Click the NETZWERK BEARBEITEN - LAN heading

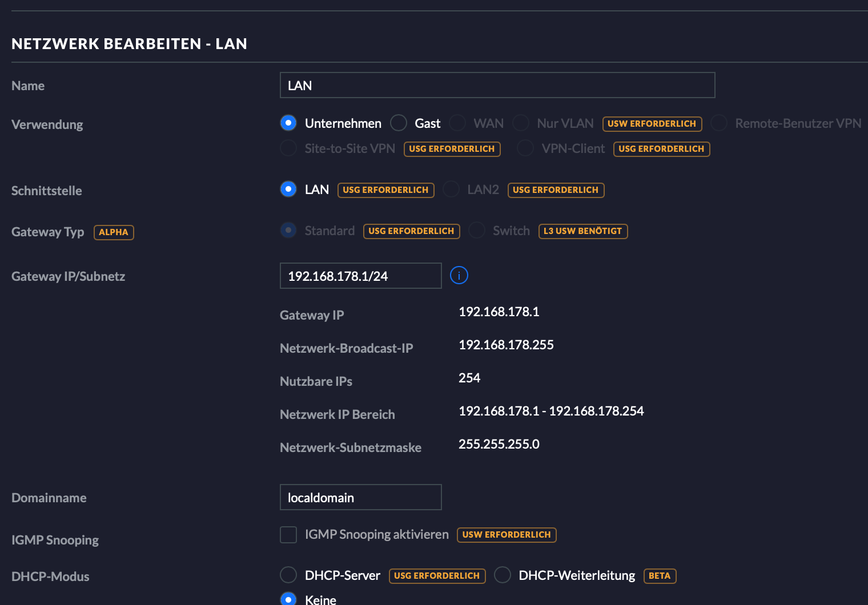[129, 44]
